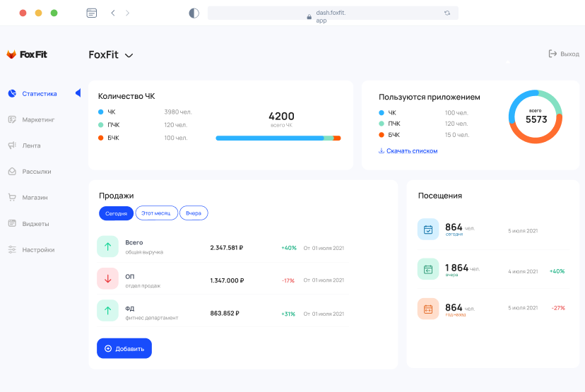The width and height of the screenshot is (585, 392).
Task: Click the +40% change in Всего row
Action: pyautogui.click(x=289, y=248)
